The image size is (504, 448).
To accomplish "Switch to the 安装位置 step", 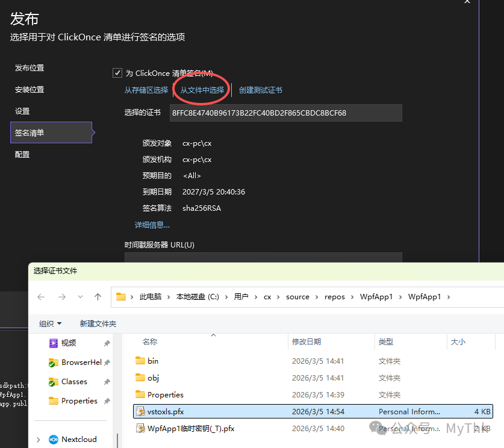I will coord(30,90).
